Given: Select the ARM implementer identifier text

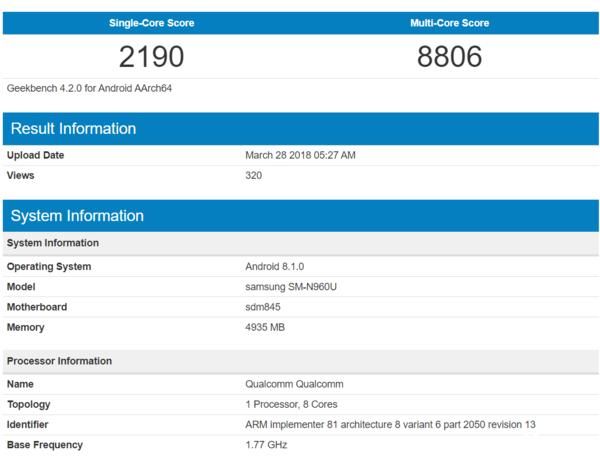Looking at the screenshot, I should (390, 424).
